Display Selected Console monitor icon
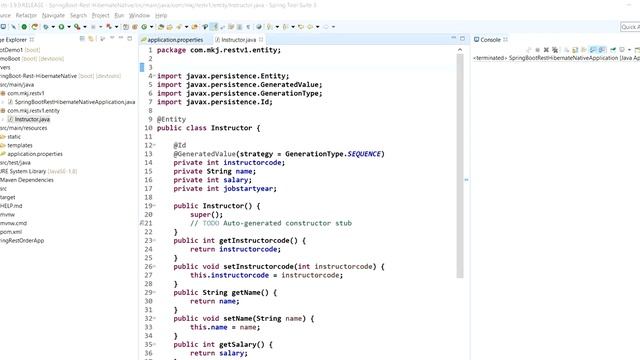The height and width of the screenshot is (360, 640). pos(622,50)
